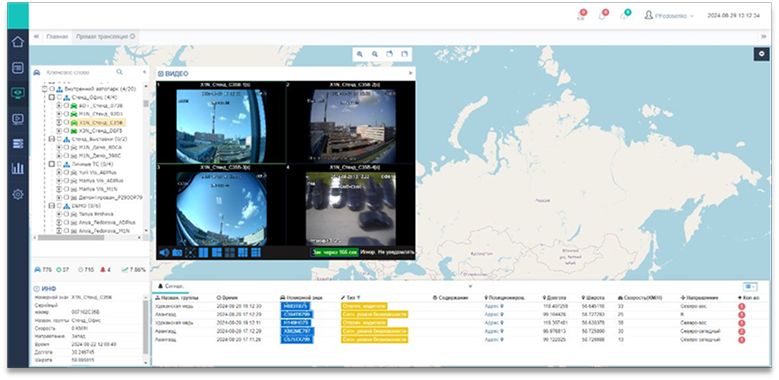Collapse the alarm panel chevron
Viewport: 779px width, 380px height.
click(470, 286)
